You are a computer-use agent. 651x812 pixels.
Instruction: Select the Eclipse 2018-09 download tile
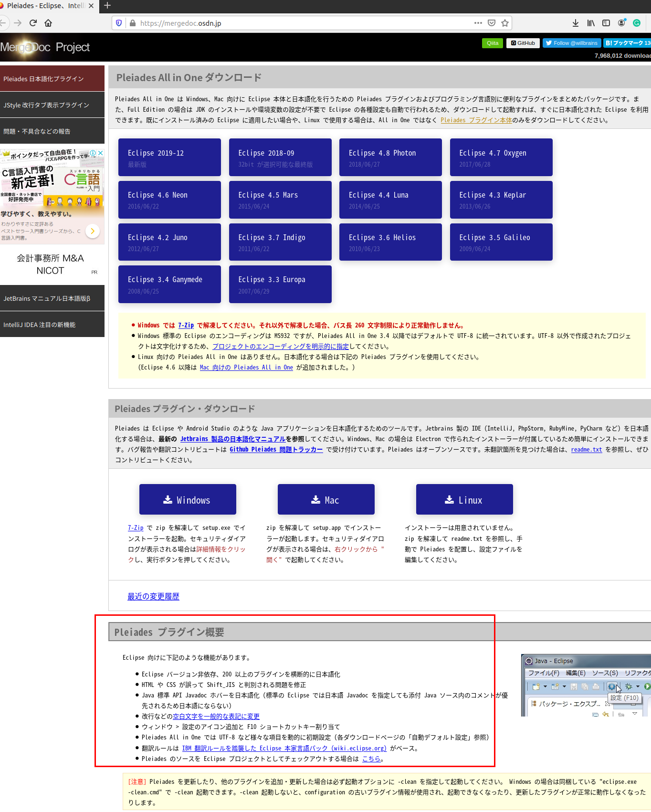tap(280, 158)
